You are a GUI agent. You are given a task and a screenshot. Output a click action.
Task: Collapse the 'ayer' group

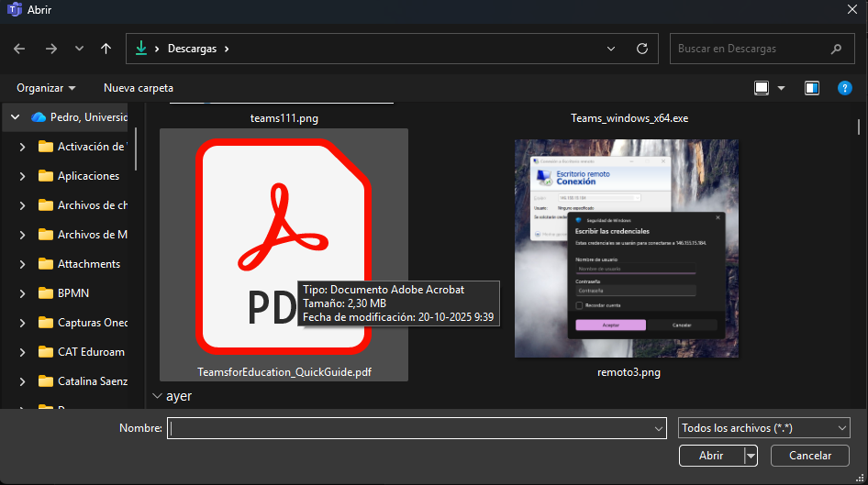click(x=155, y=397)
